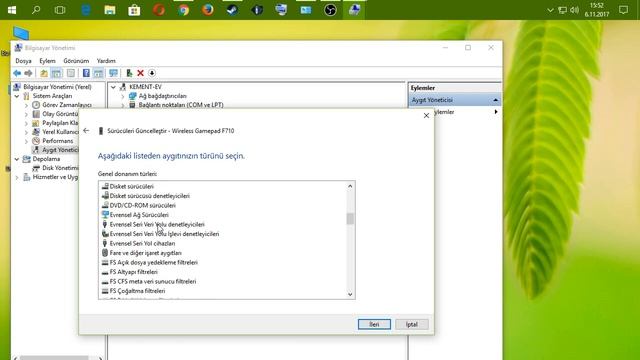640x360 pixels.
Task: Open the Görünüm menu
Action: pyautogui.click(x=76, y=61)
